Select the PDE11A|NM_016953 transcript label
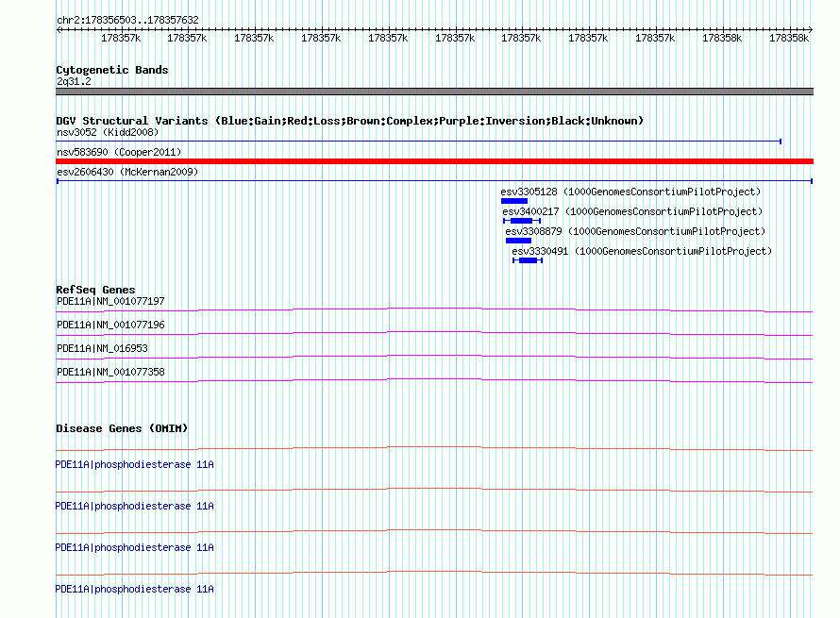The width and height of the screenshot is (840, 618). 102,349
